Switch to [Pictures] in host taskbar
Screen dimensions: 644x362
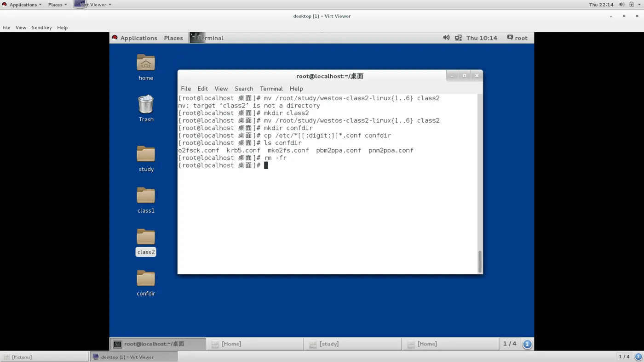coord(44,357)
